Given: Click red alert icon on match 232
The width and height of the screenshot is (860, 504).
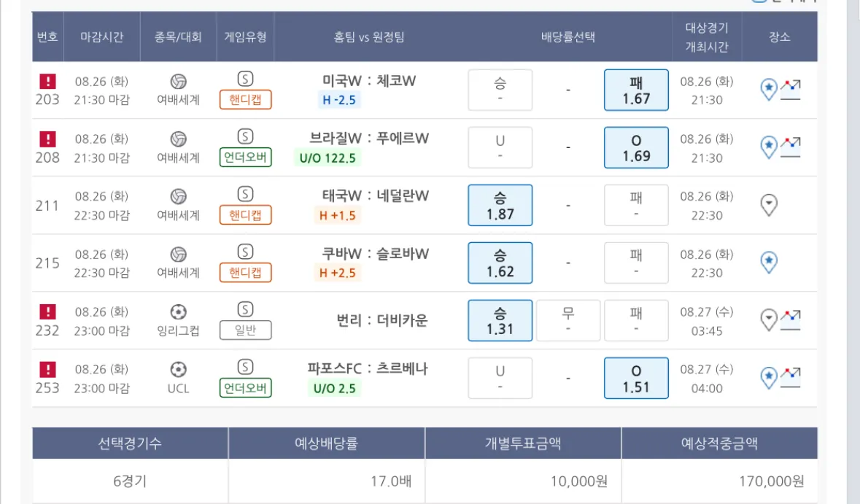Looking at the screenshot, I should click(47, 311).
